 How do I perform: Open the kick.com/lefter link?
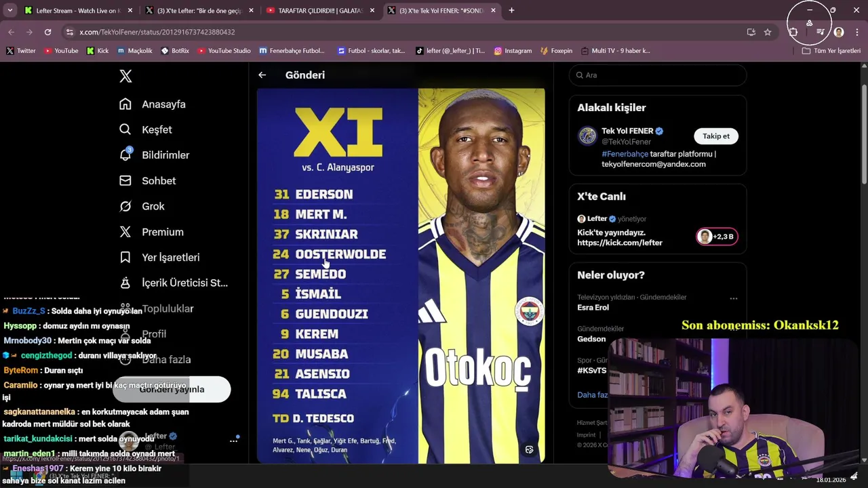pyautogui.click(x=620, y=243)
